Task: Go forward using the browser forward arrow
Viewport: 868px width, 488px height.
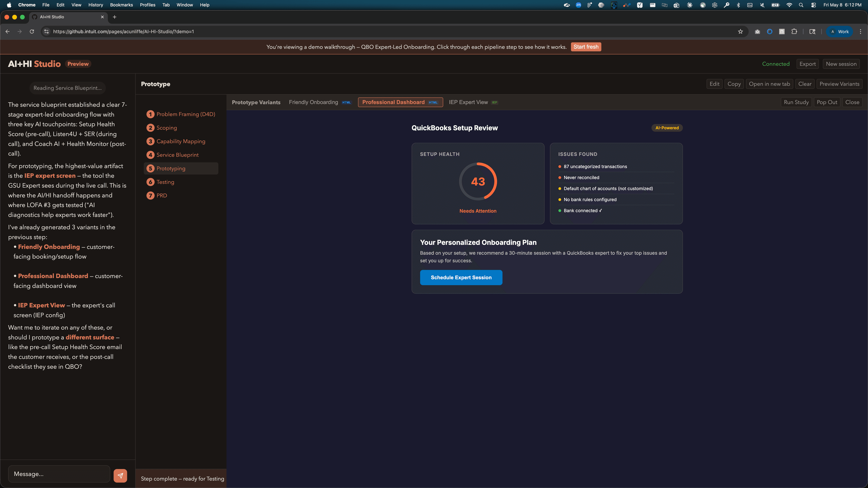Action: coord(19,32)
